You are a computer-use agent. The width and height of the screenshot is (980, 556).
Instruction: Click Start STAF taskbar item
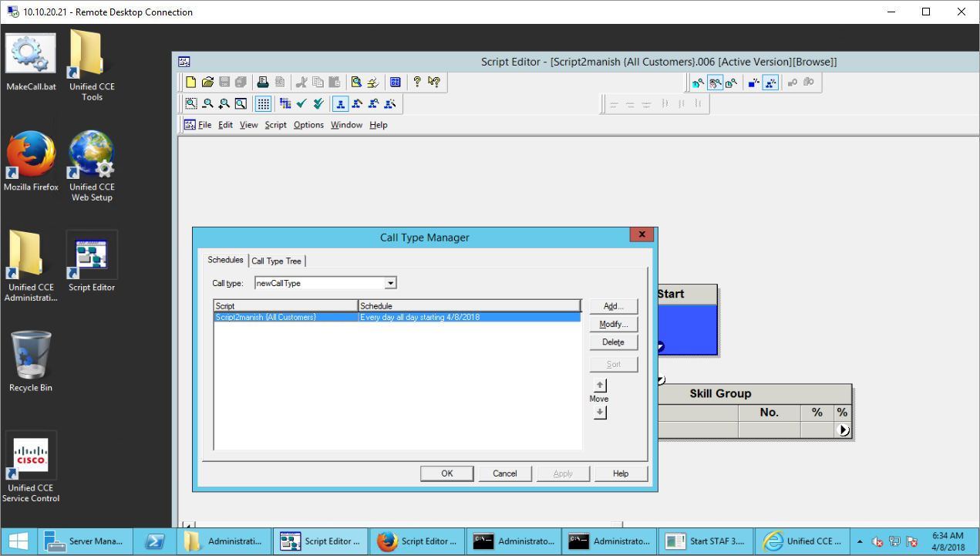click(x=706, y=541)
